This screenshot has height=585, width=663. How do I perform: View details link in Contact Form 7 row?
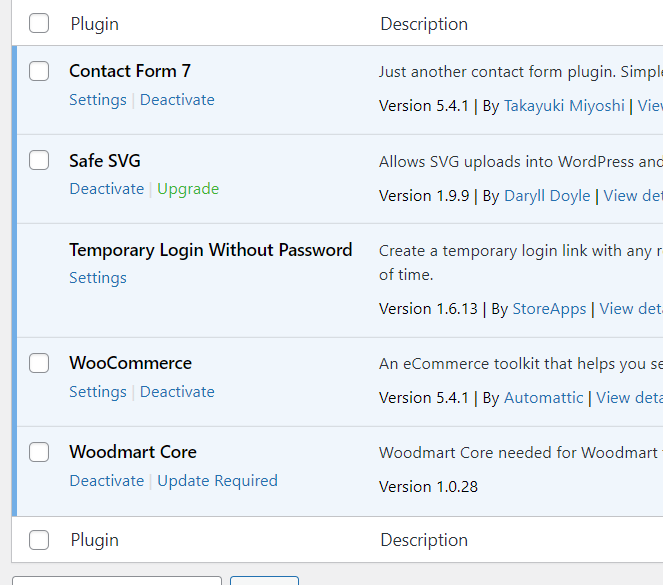[x=650, y=106]
